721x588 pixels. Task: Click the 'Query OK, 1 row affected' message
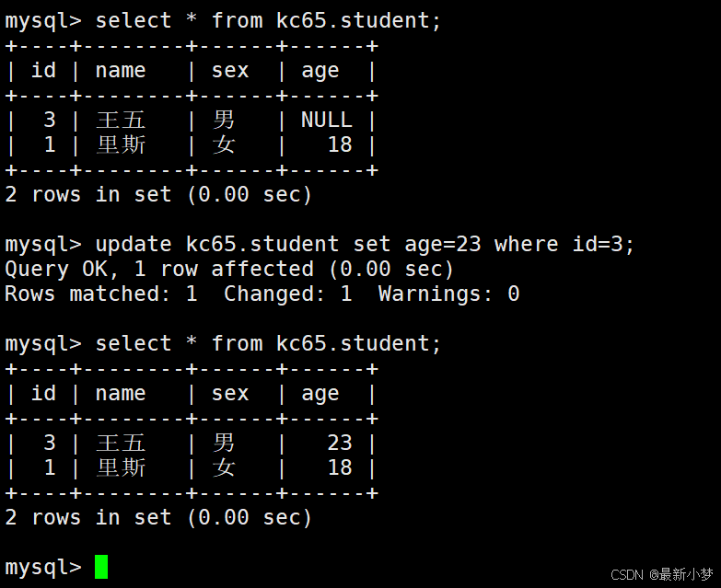coord(229,269)
